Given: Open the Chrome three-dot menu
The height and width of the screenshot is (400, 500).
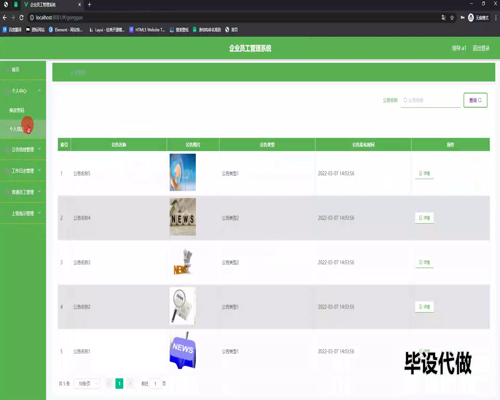Looking at the screenshot, I should (496, 18).
